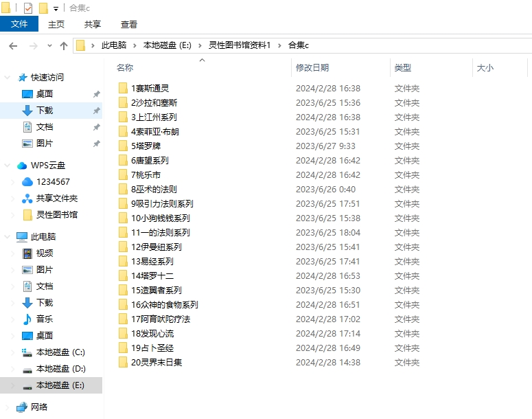
Task: Open the 1234567 cloud folder
Action: [53, 181]
